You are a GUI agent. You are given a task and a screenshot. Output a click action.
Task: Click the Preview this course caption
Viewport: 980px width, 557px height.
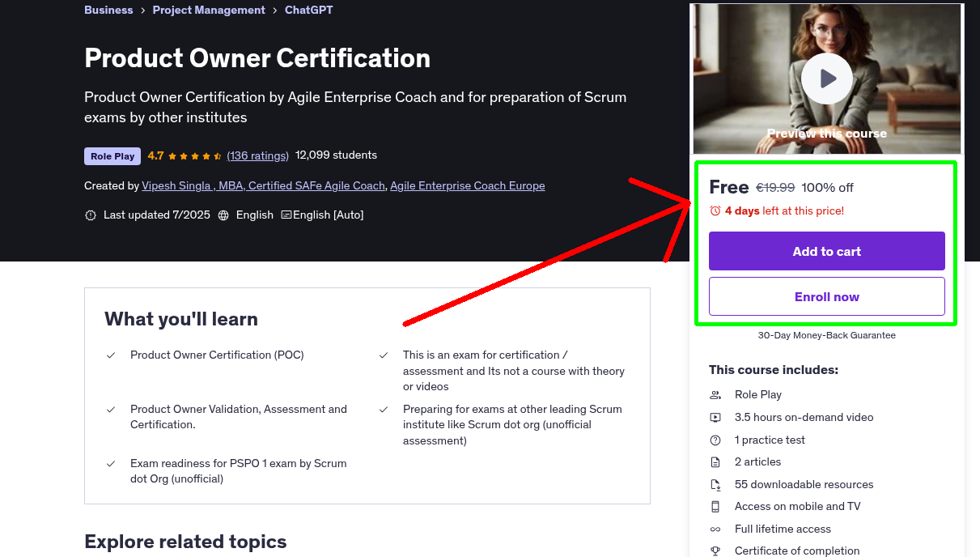(827, 134)
